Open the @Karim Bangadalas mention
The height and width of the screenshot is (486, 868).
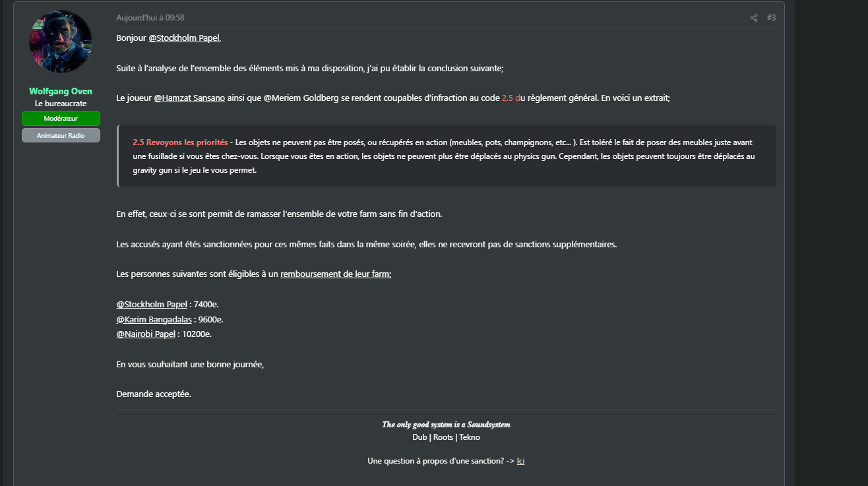(x=154, y=319)
